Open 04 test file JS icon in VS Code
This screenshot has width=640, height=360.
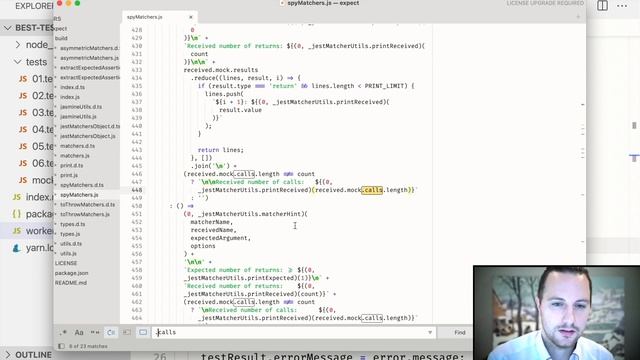pyautogui.click(x=23, y=130)
